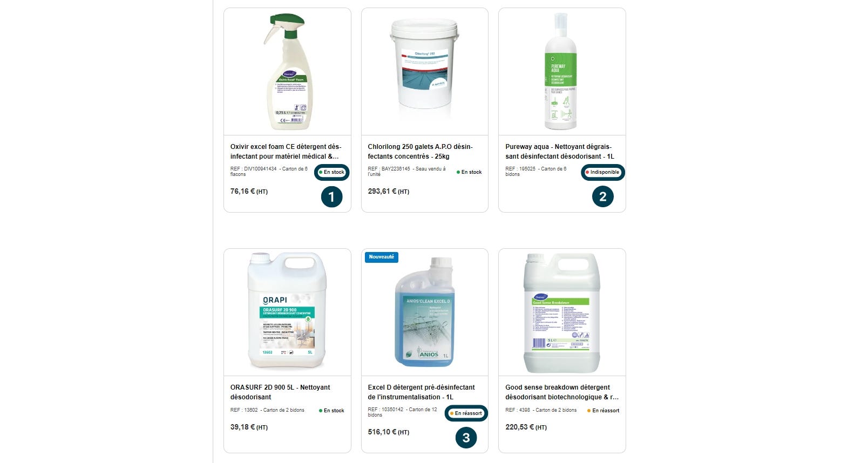Open the Anios'Clean Excel D bottle image

tap(425, 312)
